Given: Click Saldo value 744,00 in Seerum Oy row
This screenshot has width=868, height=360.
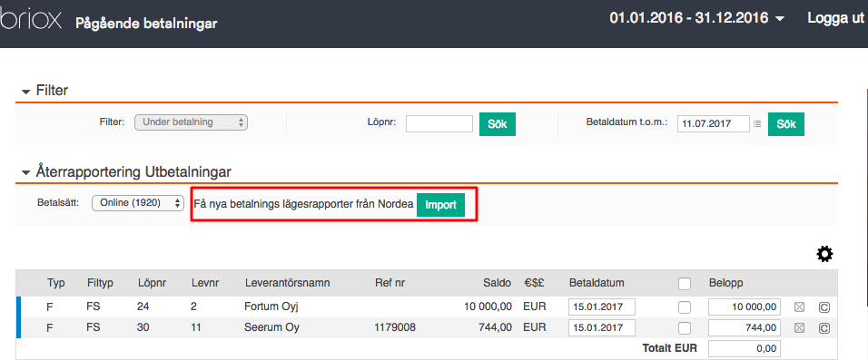Looking at the screenshot, I should point(495,327).
